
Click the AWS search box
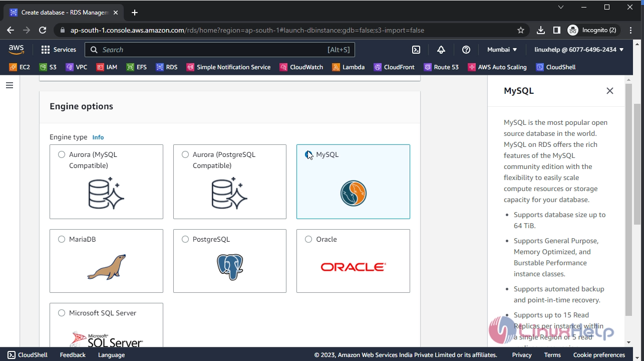coord(220,50)
